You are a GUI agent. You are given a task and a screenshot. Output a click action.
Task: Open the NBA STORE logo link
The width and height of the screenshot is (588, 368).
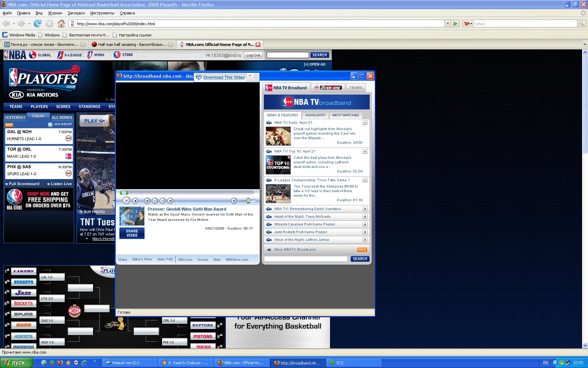[123, 55]
